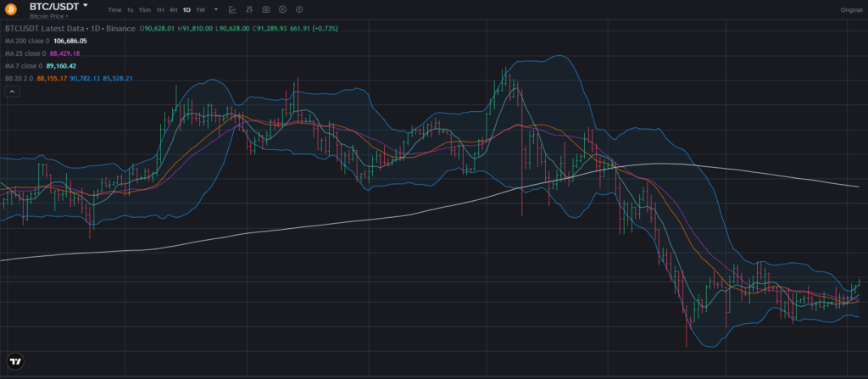
Task: Expand more time intervals dropdown arrow
Action: 215,9
